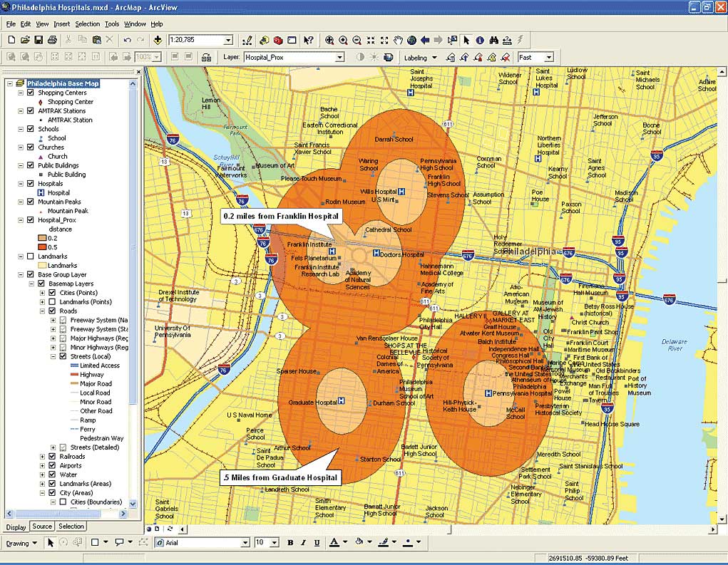Uncheck the Churches layer
Screen dimensions: 728x565
point(31,147)
